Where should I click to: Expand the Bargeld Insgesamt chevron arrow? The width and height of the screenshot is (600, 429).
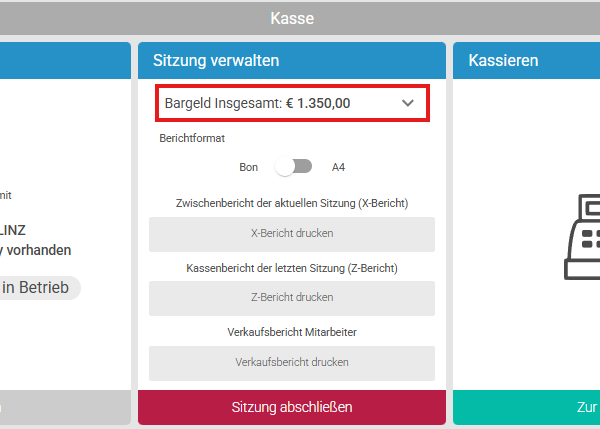point(407,103)
